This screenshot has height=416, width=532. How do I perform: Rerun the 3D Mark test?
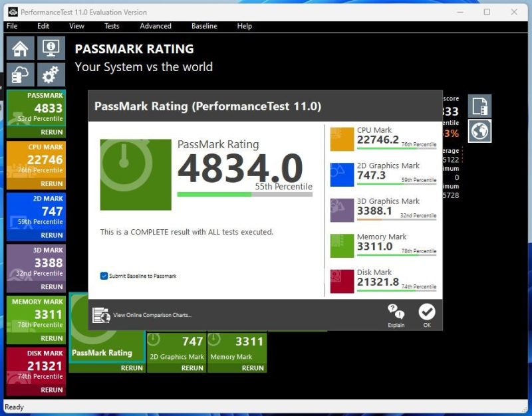point(51,287)
